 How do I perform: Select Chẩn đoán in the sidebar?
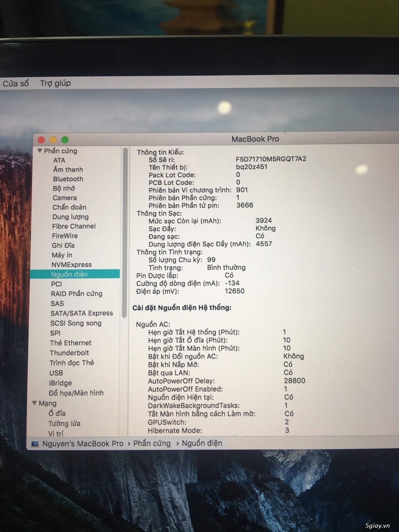click(69, 207)
